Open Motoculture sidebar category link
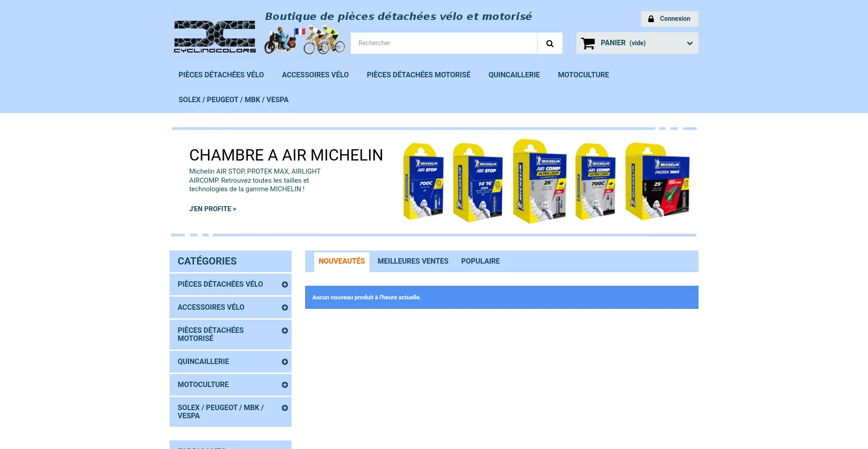868x449 pixels. 203,385
